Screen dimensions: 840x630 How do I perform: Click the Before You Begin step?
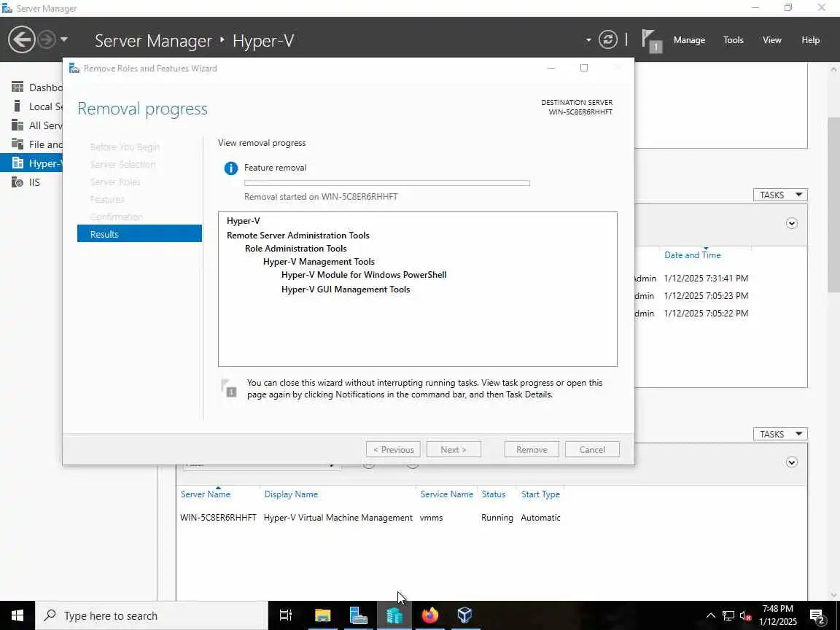125,147
